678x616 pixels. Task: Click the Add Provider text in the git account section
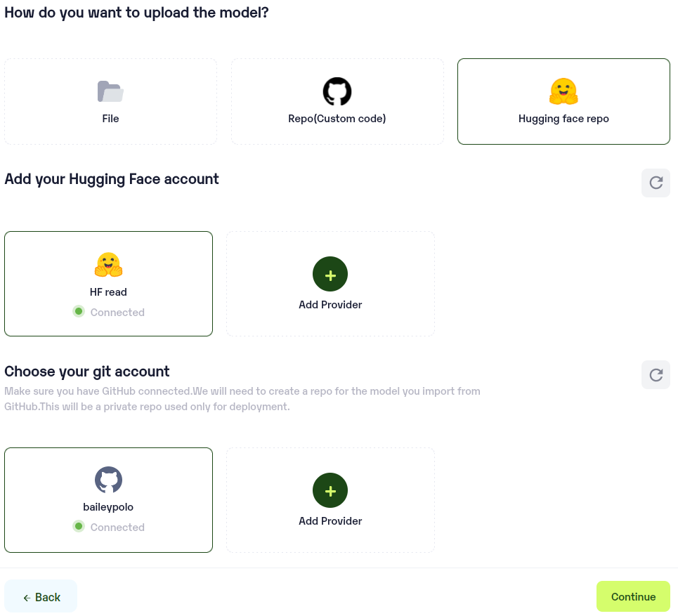click(x=330, y=521)
